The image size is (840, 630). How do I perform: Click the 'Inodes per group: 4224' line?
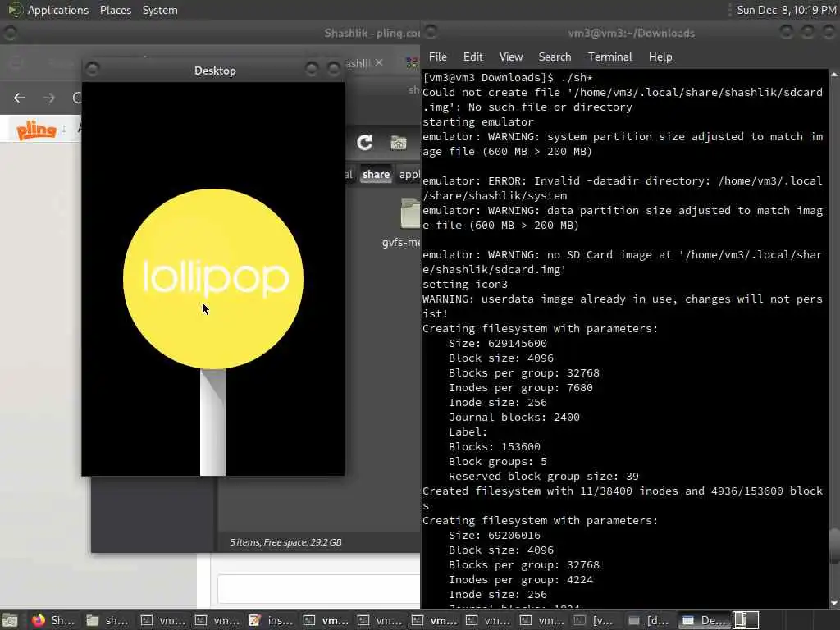521,579
